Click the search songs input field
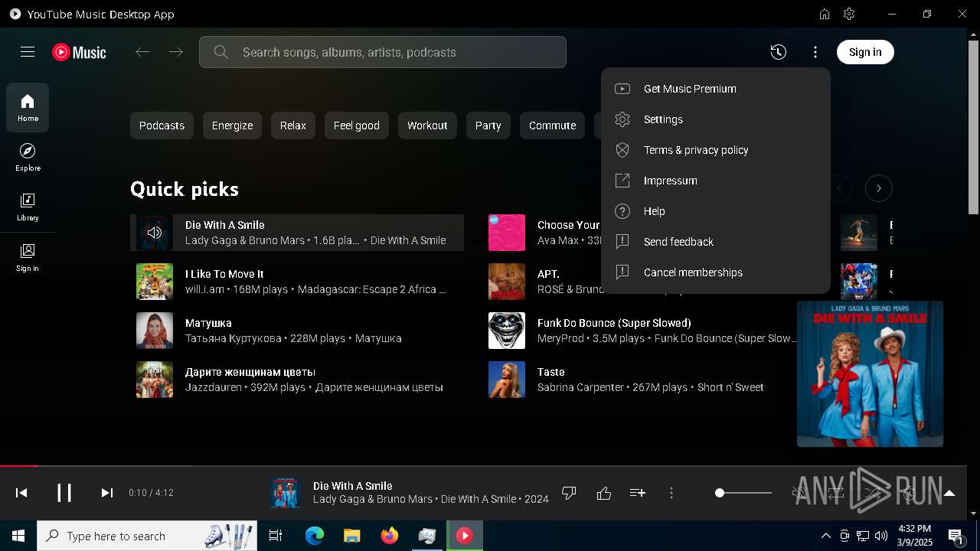This screenshot has height=551, width=980. (x=383, y=52)
